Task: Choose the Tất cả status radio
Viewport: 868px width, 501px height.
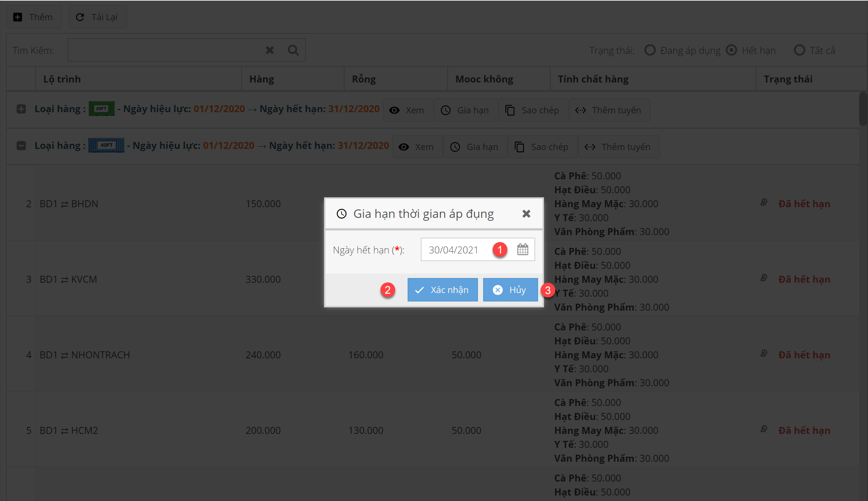Action: pyautogui.click(x=799, y=50)
